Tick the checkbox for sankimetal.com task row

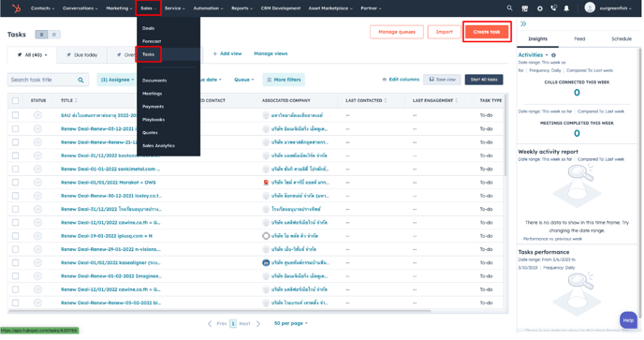pyautogui.click(x=16, y=170)
